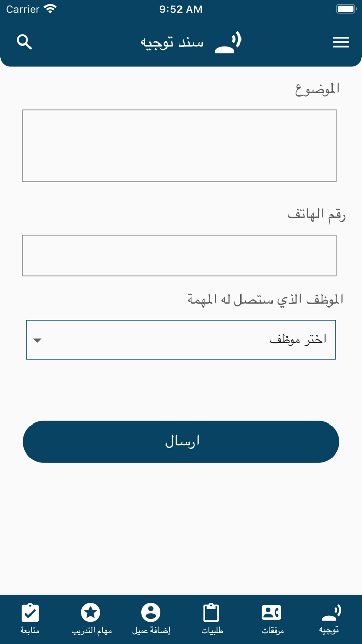Switch to the مرفقات tab

point(271,619)
